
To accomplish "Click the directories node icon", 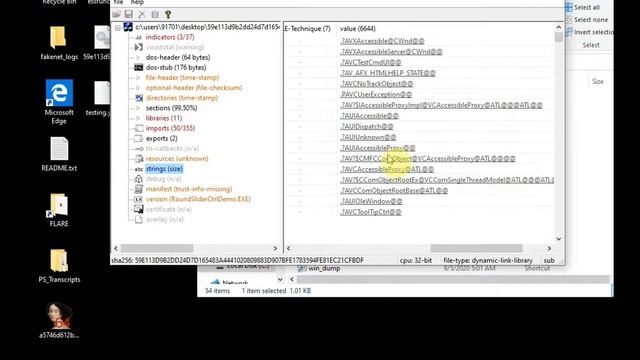I will [x=139, y=98].
